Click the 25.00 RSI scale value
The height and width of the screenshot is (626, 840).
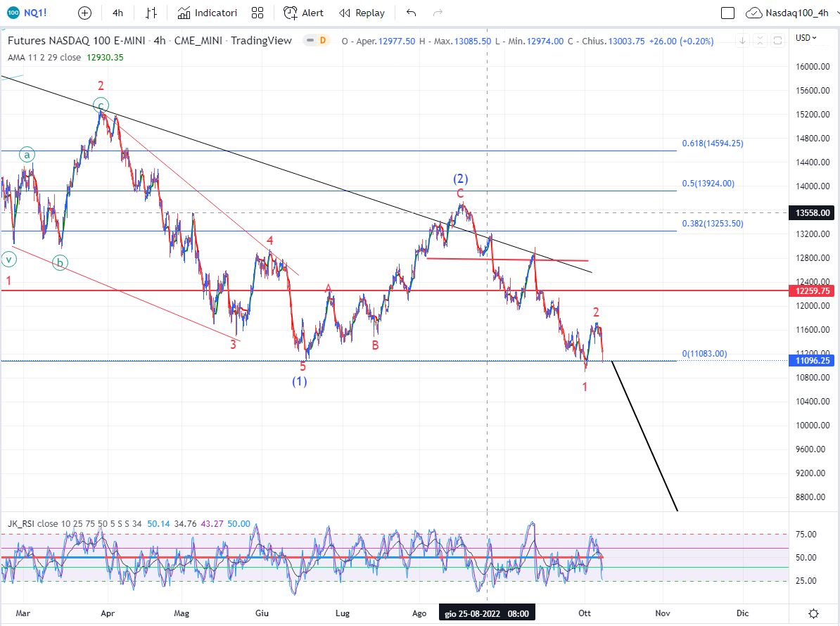tap(806, 581)
